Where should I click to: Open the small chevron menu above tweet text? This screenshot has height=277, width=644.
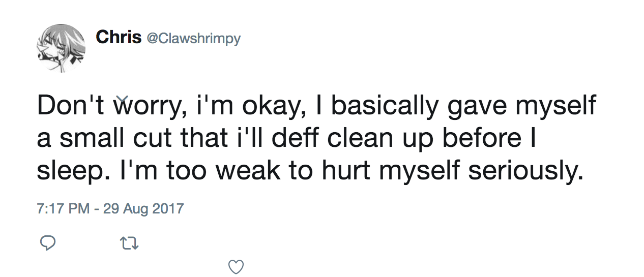pos(121,98)
